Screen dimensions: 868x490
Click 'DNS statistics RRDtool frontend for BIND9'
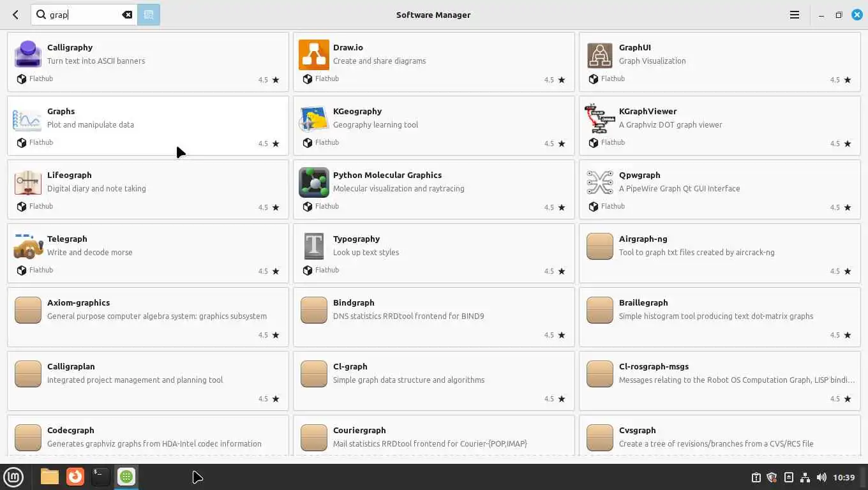coord(408,316)
